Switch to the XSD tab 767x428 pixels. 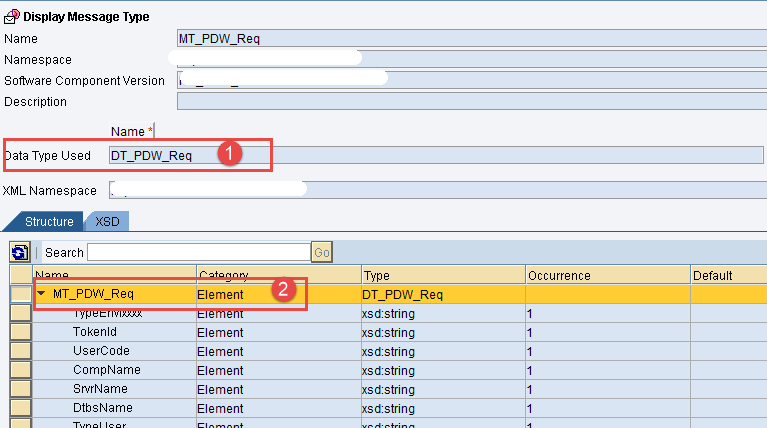(107, 221)
